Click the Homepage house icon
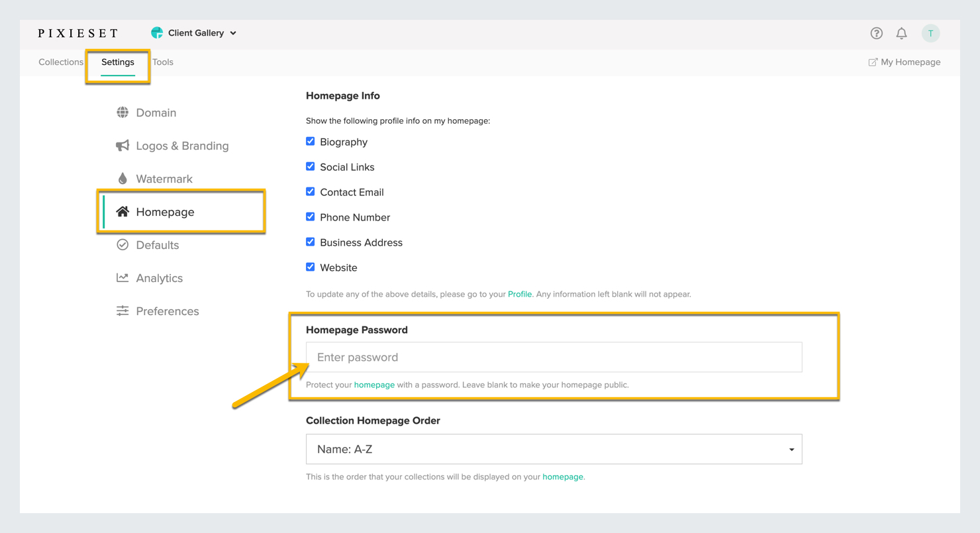Screen dimensions: 980x533 pos(122,212)
